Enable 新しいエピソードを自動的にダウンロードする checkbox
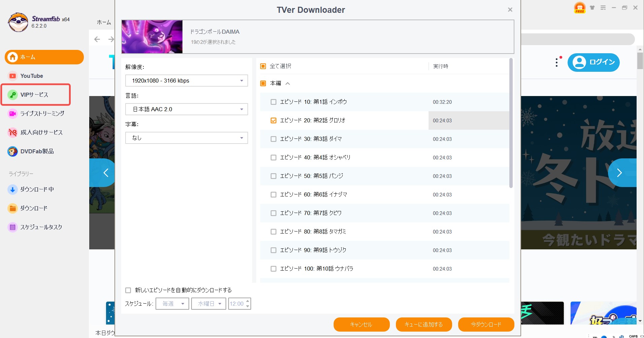This screenshot has height=338, width=644. (x=128, y=290)
